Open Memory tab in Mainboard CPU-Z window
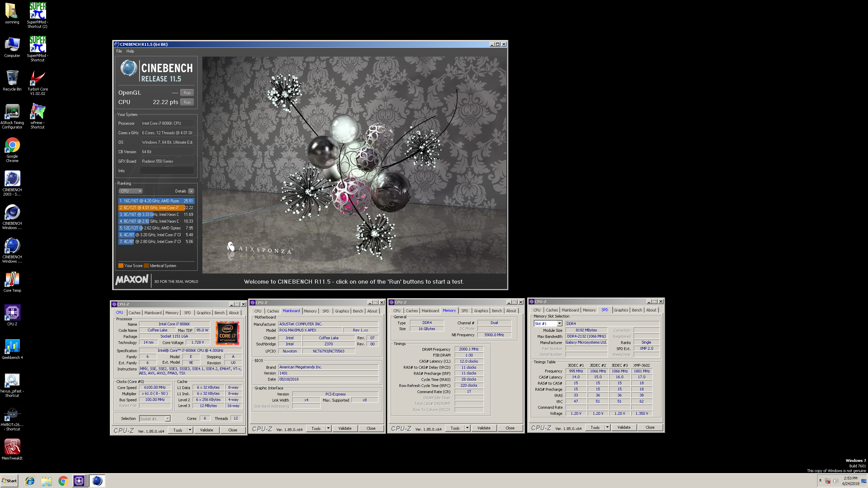The height and width of the screenshot is (488, 868). click(x=310, y=311)
